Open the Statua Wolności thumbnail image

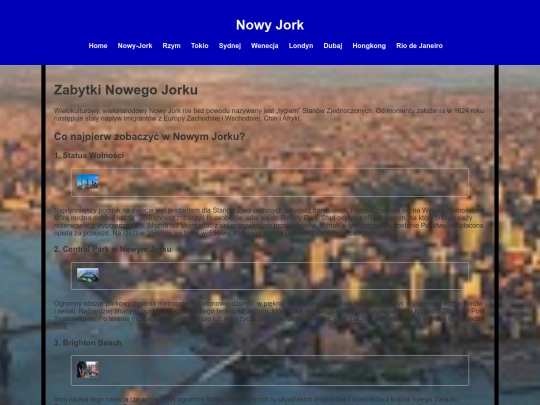pyautogui.click(x=87, y=181)
